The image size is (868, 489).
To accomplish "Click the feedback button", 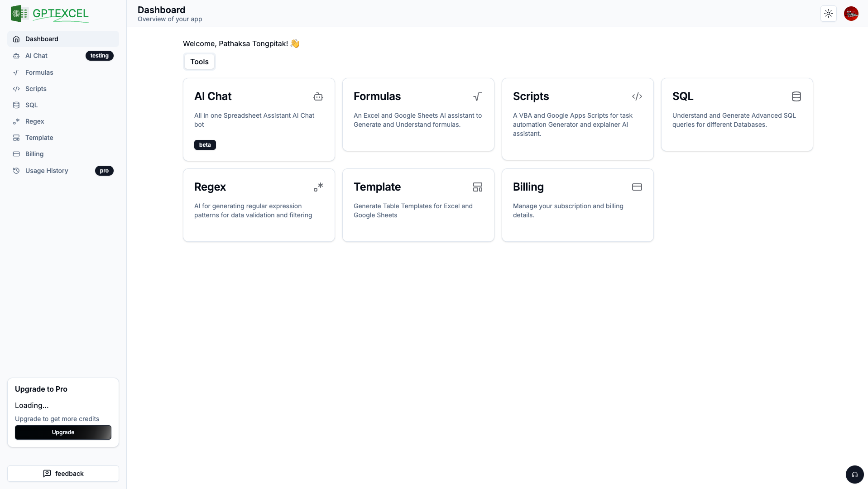I will pos(63,474).
